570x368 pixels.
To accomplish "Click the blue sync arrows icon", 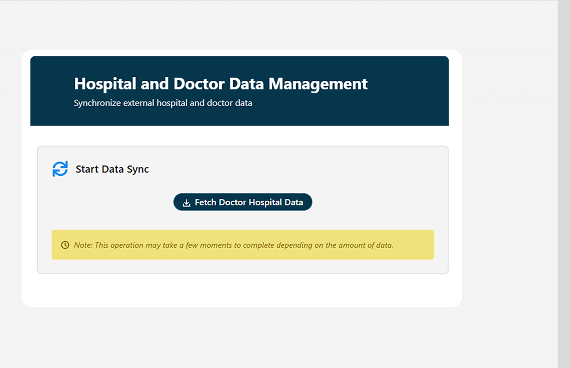I will [60, 169].
